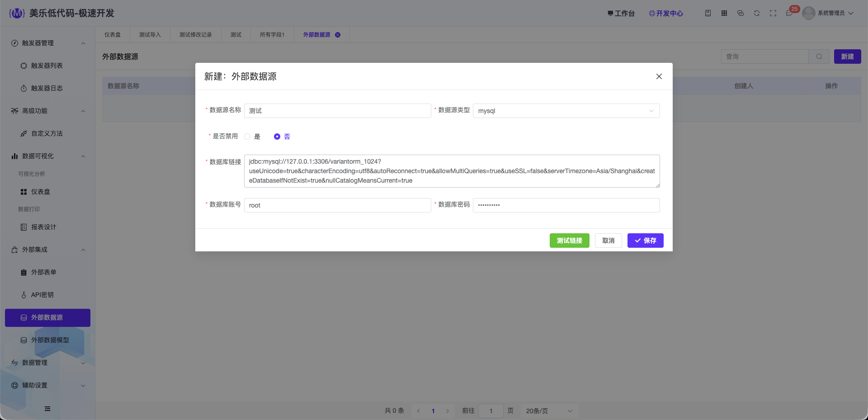Click the 创建人 column header
Viewport: 868px width, 420px height.
point(744,86)
